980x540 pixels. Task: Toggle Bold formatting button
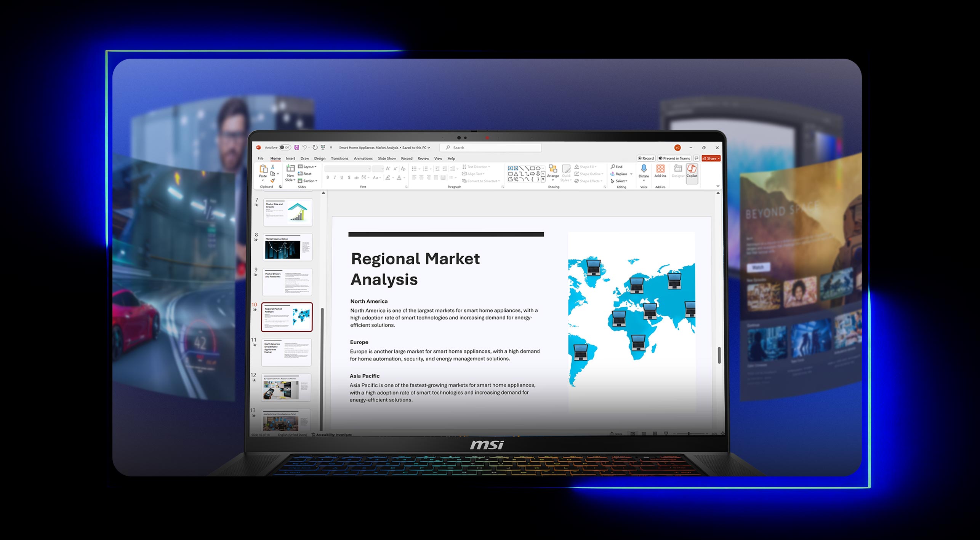[x=327, y=177]
